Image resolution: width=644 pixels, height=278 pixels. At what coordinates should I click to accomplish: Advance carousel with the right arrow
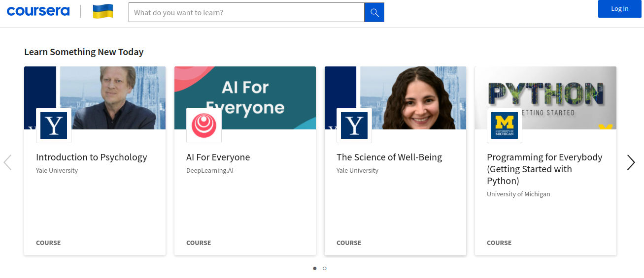(631, 162)
